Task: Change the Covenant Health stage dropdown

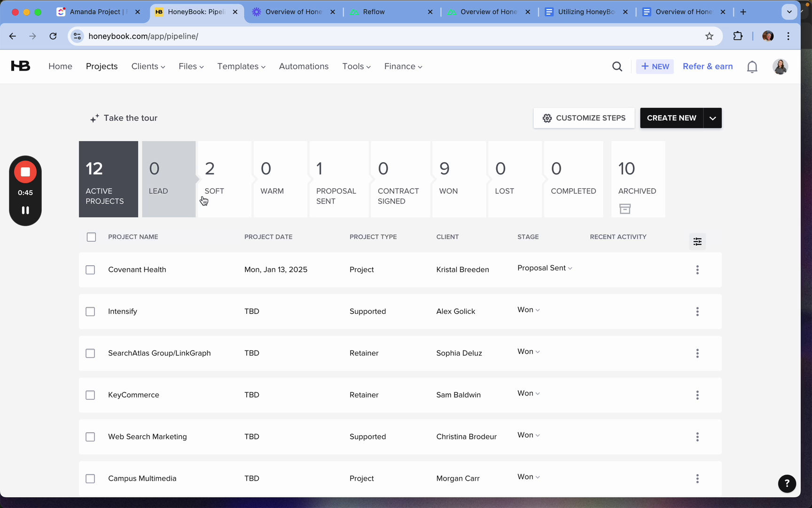Action: coord(545,268)
